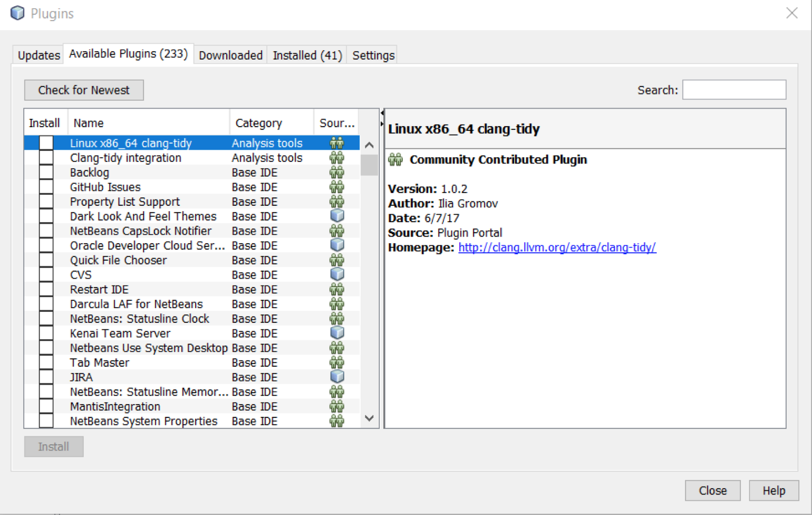Screen dimensions: 812x515
Task: Open the Downloaded tab
Action: (x=230, y=55)
